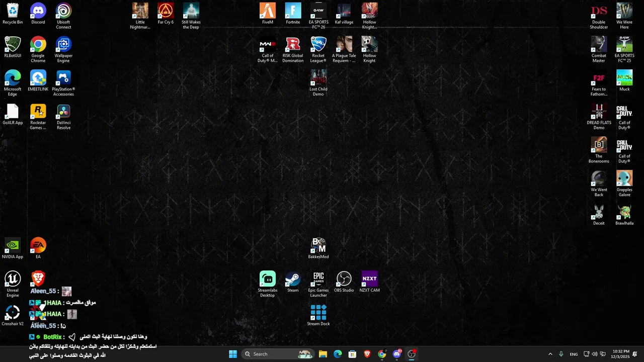
Task: Switch the ENG input language indicator
Action: (574, 354)
